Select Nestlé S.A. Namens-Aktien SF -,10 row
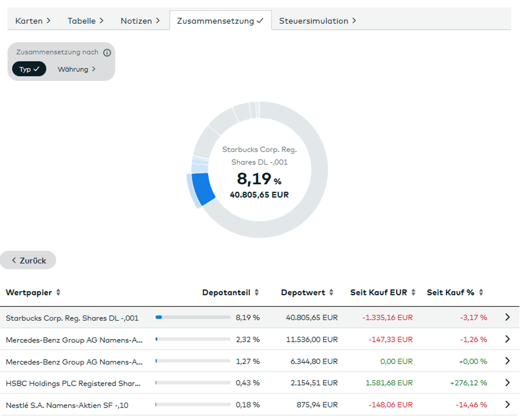The width and height of the screenshot is (524, 420). 260,404
